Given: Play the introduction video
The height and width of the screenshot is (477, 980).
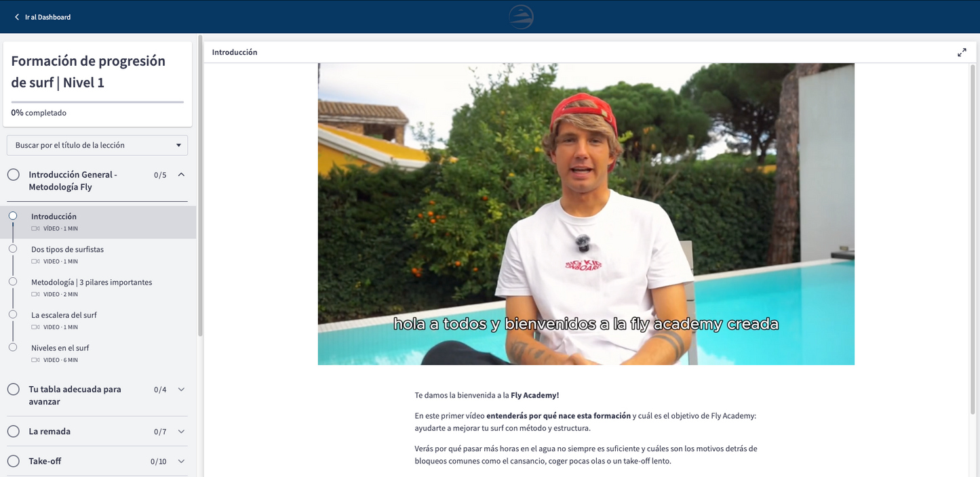Looking at the screenshot, I should [x=586, y=214].
